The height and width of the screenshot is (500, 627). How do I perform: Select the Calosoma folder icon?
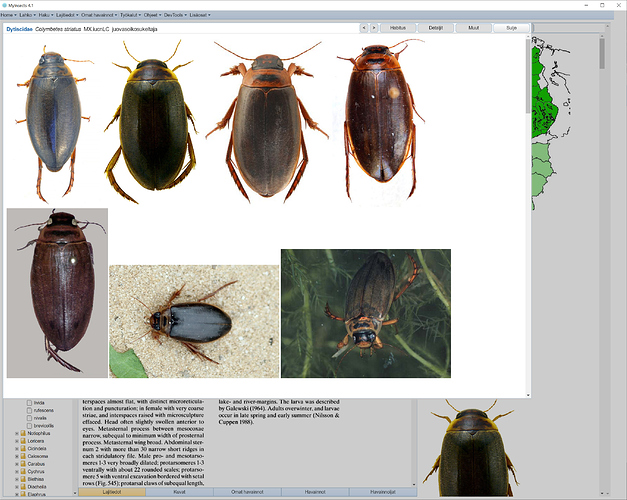[x=23, y=456]
